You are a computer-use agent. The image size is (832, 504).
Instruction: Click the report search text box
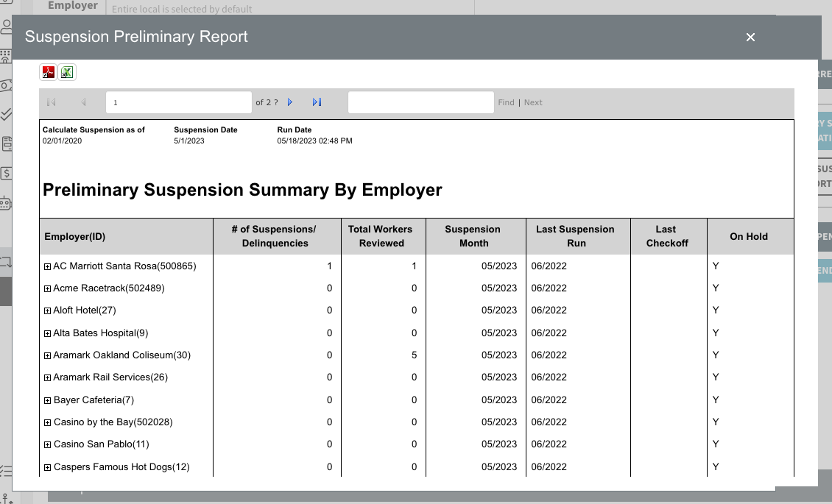tap(420, 102)
